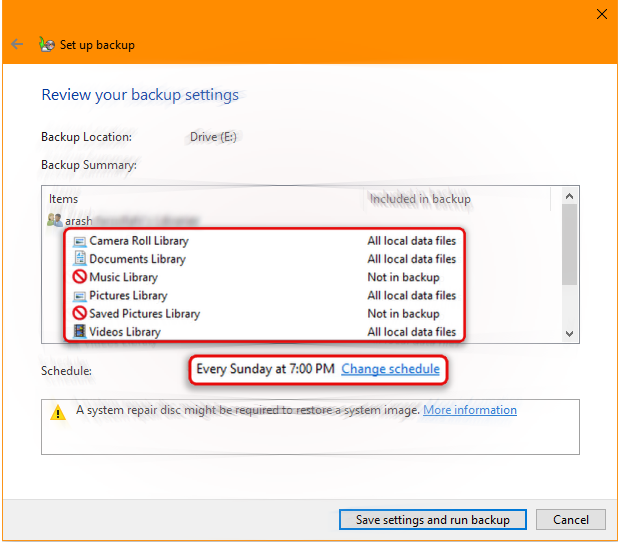The height and width of the screenshot is (542, 618).
Task: Click the Set up backup wizard icon
Action: (x=46, y=45)
